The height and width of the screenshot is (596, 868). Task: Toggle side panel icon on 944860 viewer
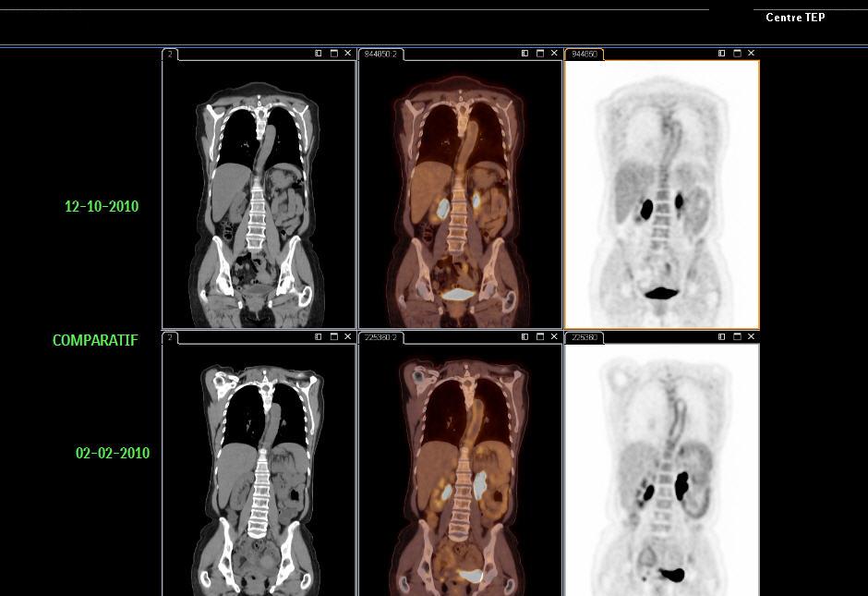tap(721, 54)
